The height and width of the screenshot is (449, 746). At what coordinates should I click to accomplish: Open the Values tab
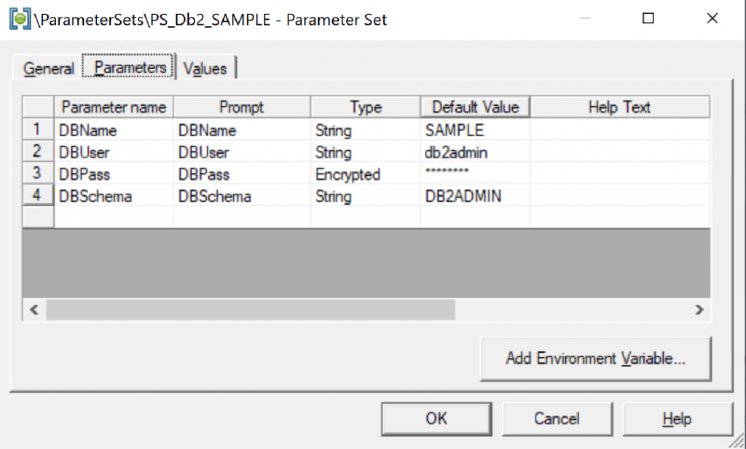click(206, 68)
